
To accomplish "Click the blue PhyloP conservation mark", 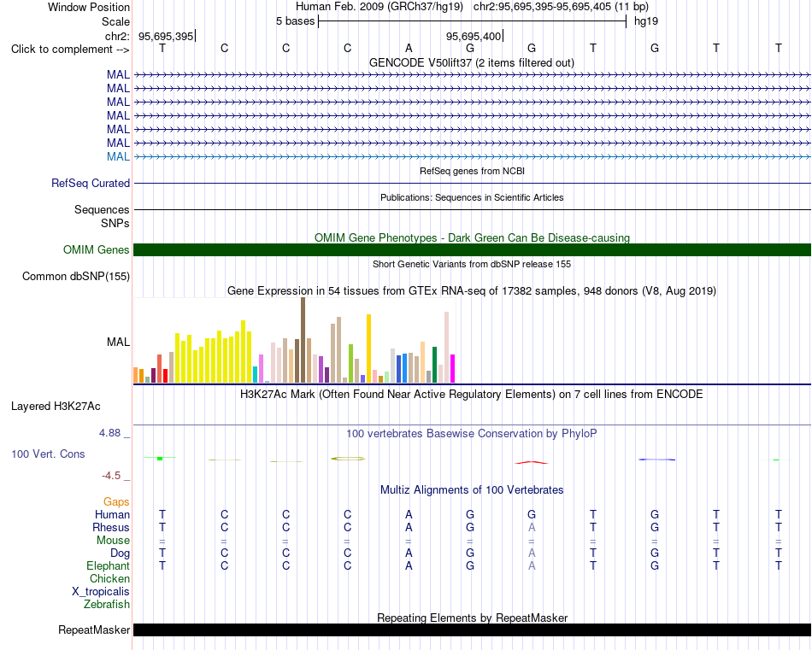I will click(x=656, y=460).
